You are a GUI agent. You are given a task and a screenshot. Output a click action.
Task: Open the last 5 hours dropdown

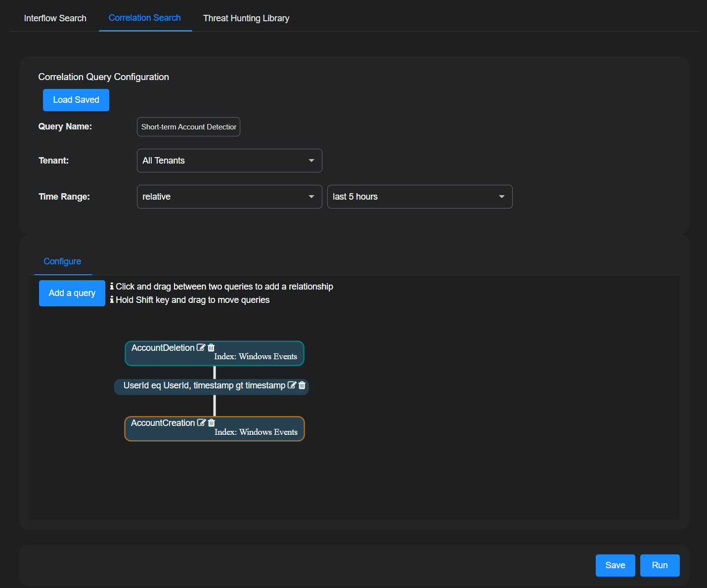(419, 197)
